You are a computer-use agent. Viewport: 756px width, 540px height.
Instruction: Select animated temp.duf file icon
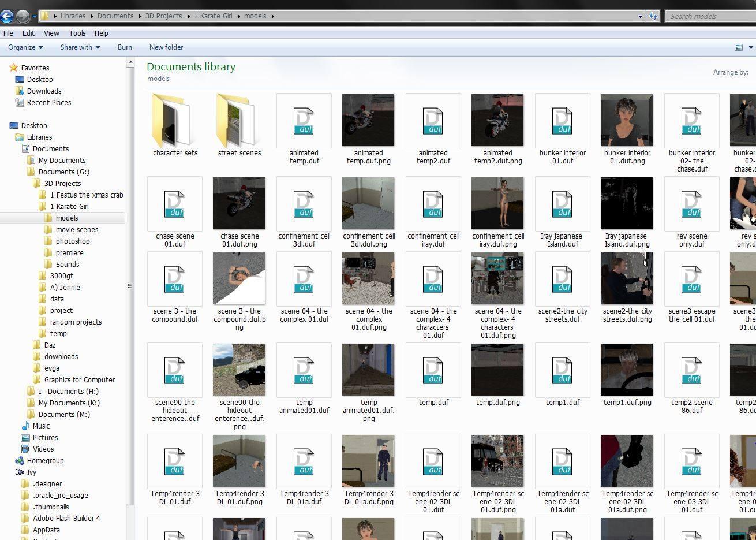point(304,121)
